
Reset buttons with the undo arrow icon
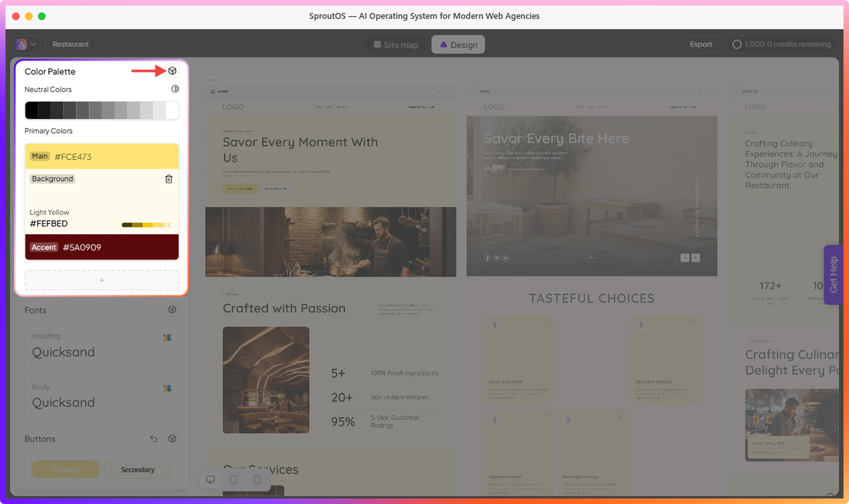coord(154,439)
